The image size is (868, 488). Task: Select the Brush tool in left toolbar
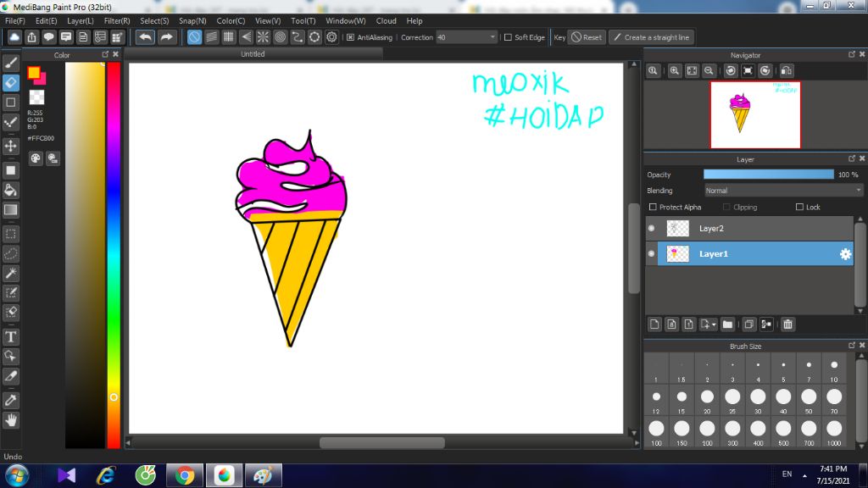pos(10,63)
